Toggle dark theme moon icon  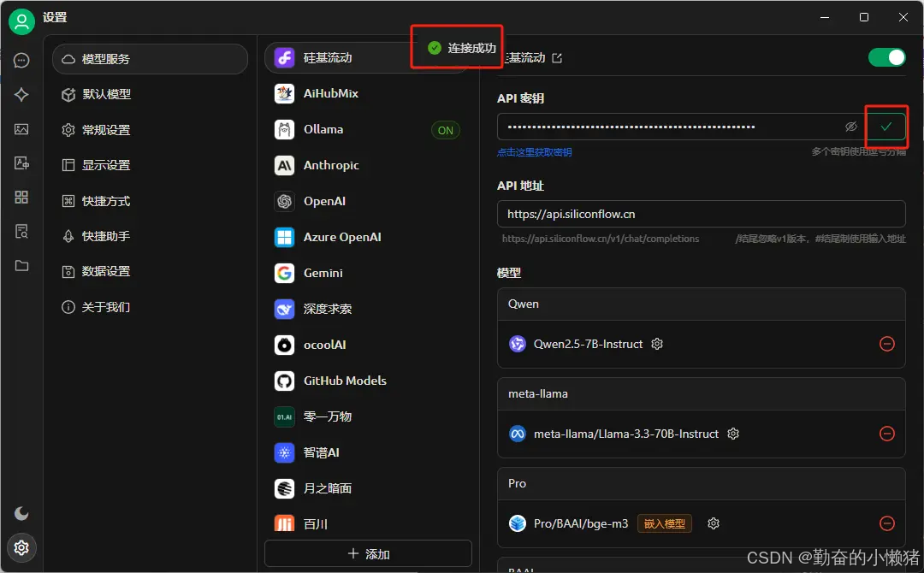click(x=21, y=513)
